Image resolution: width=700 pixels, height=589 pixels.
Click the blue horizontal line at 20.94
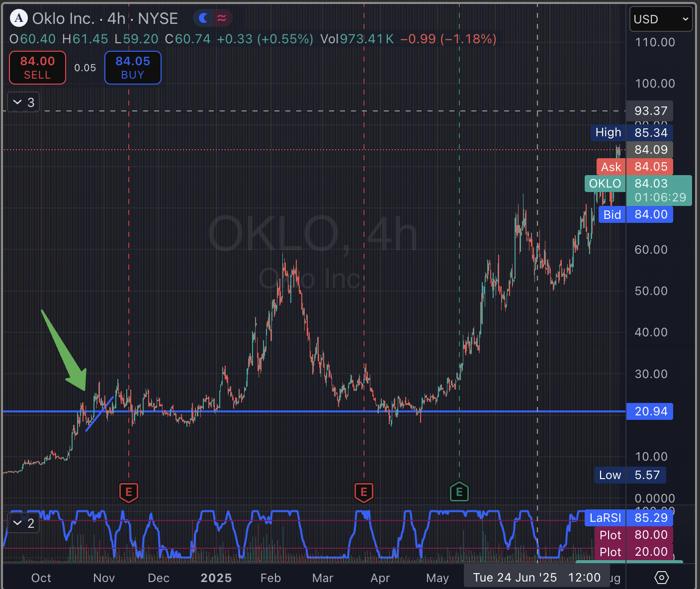(313, 411)
